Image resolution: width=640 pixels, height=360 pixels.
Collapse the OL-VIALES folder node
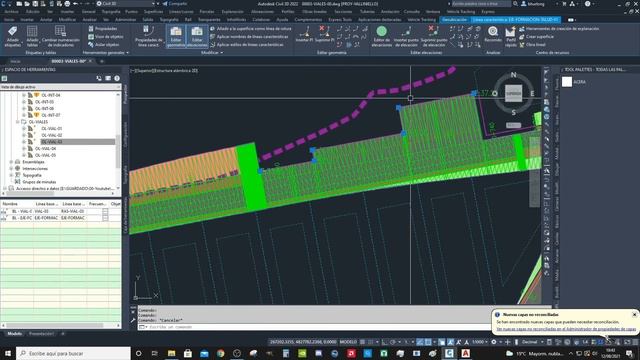pos(18,122)
